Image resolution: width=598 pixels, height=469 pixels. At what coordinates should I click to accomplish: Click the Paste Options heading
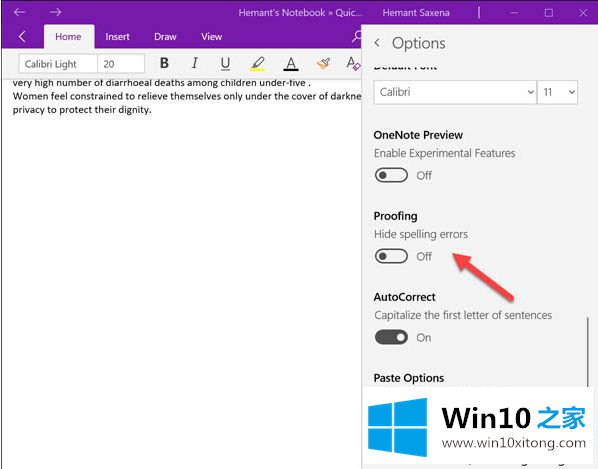[x=409, y=378]
